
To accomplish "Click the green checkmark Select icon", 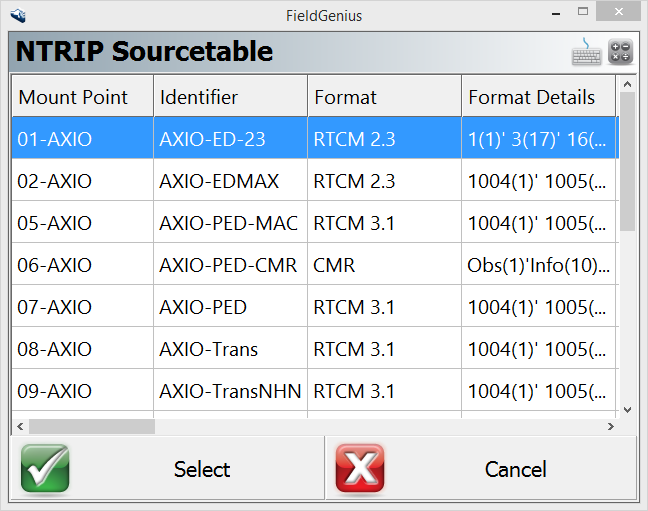I will [x=45, y=469].
